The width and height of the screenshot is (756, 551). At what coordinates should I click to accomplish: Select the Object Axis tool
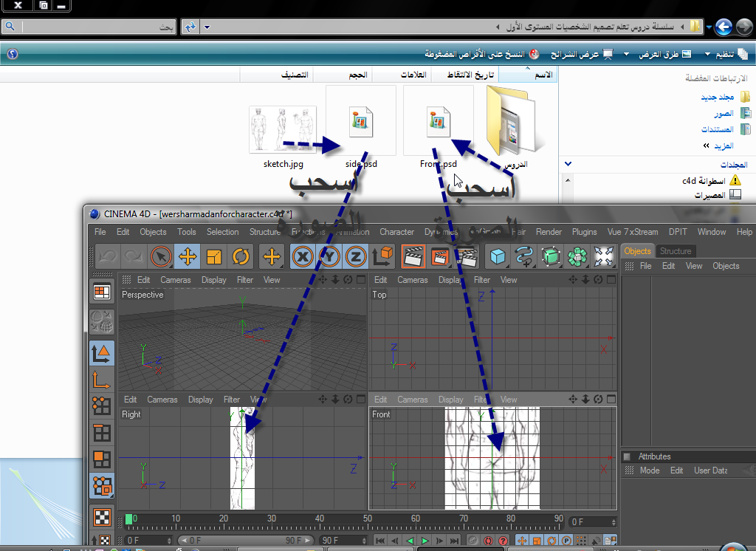click(x=102, y=380)
